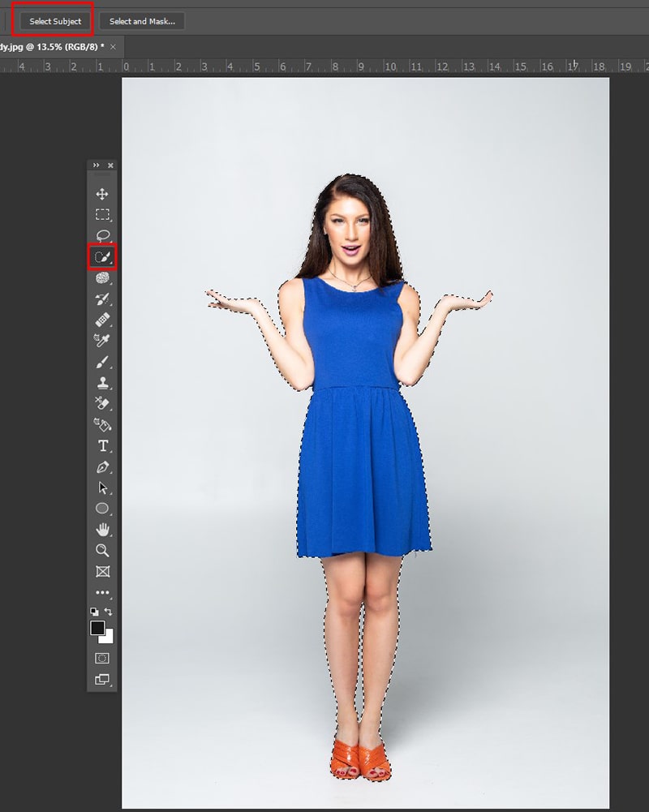Click the Select and Mask button

pyautogui.click(x=142, y=21)
